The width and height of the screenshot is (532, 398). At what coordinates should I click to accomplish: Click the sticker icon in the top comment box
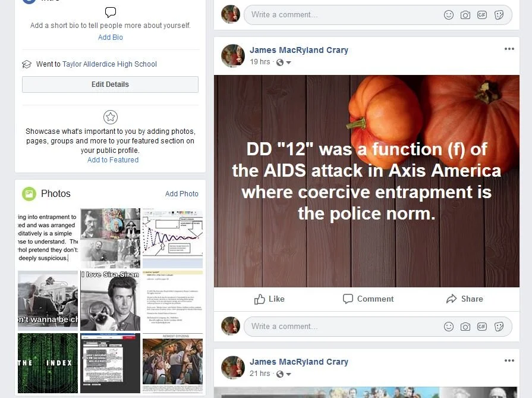499,15
